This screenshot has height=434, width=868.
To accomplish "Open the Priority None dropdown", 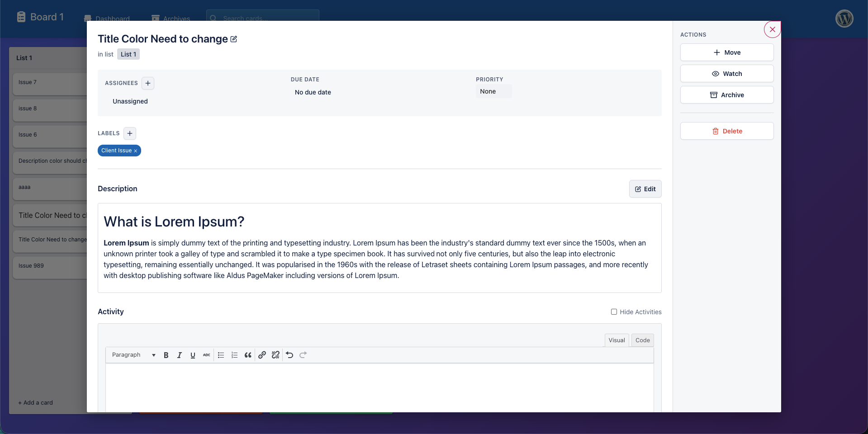I will [493, 91].
